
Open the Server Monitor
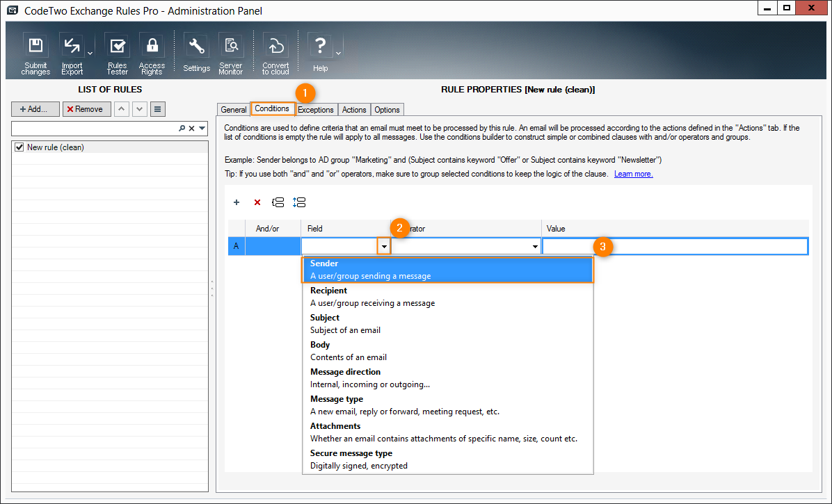[231, 54]
